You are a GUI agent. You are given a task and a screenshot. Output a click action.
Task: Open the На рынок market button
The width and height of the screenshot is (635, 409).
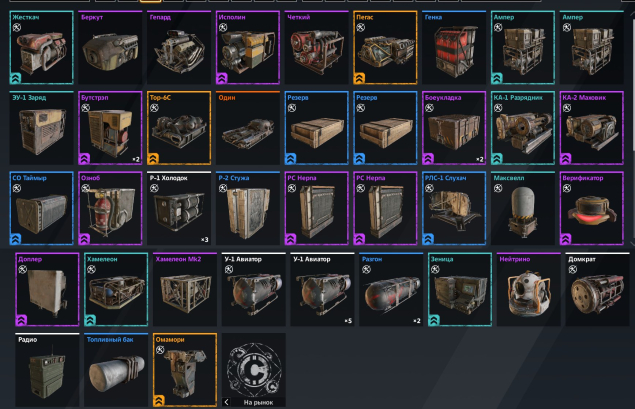coord(254,370)
